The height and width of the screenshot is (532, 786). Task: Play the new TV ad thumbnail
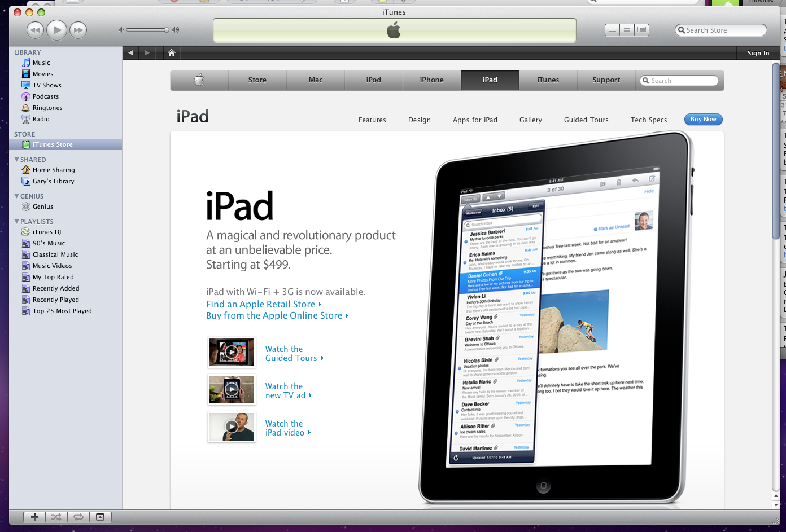(232, 389)
